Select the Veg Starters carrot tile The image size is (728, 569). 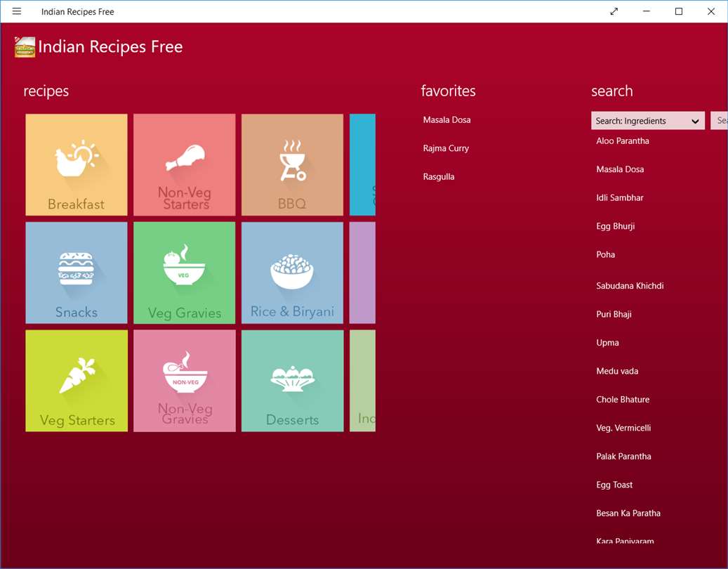point(76,381)
